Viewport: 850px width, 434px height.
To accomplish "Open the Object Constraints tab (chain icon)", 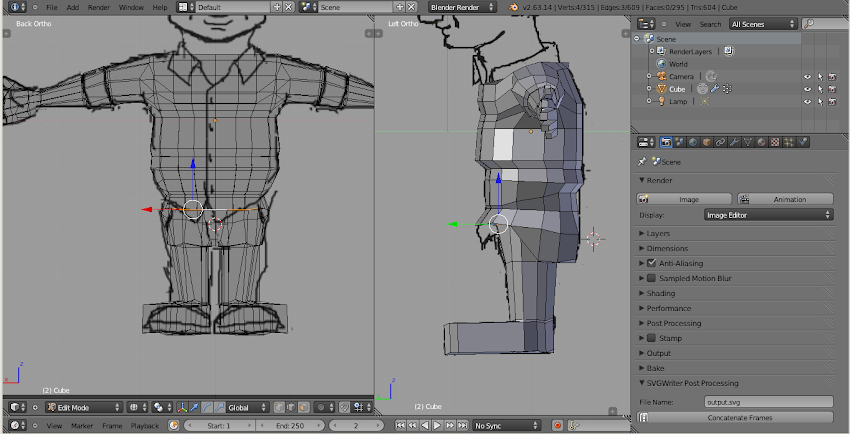I will coord(720,142).
